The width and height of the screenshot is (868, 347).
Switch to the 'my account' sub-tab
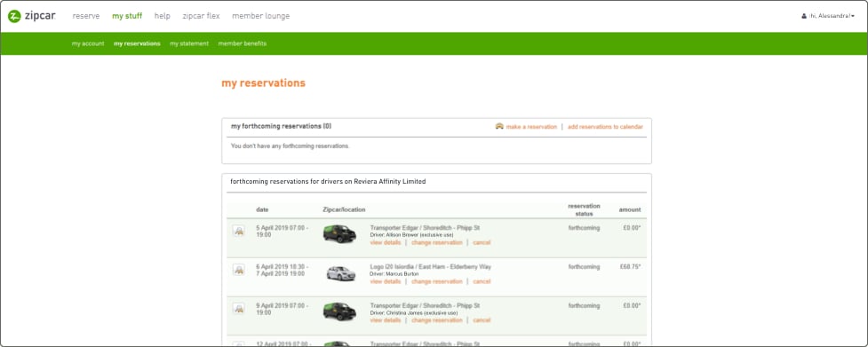pyautogui.click(x=88, y=43)
